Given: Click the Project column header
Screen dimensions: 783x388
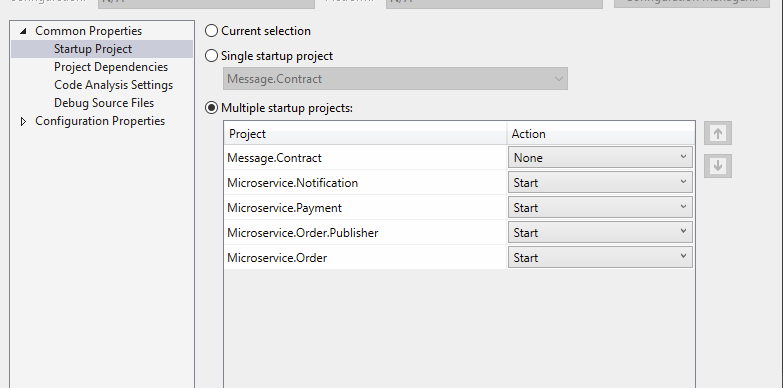Looking at the screenshot, I should point(365,134).
